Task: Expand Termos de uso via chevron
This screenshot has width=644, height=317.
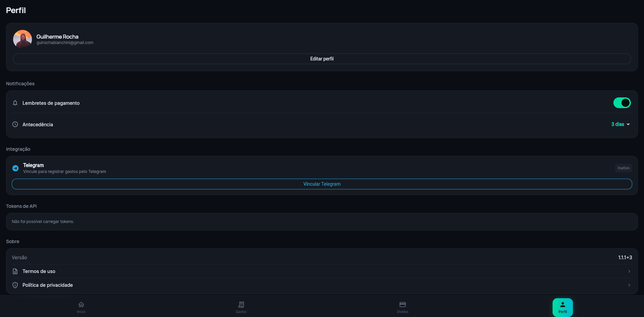Action: coord(629,271)
